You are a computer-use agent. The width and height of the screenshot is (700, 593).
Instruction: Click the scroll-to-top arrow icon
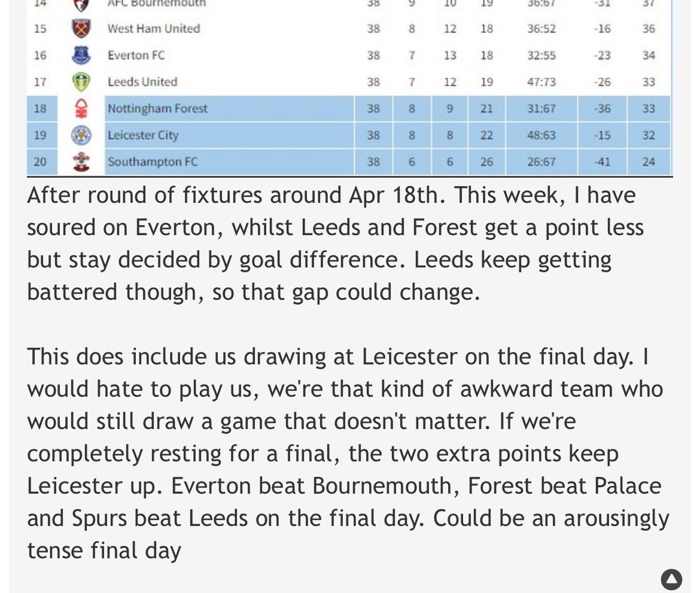(671, 579)
